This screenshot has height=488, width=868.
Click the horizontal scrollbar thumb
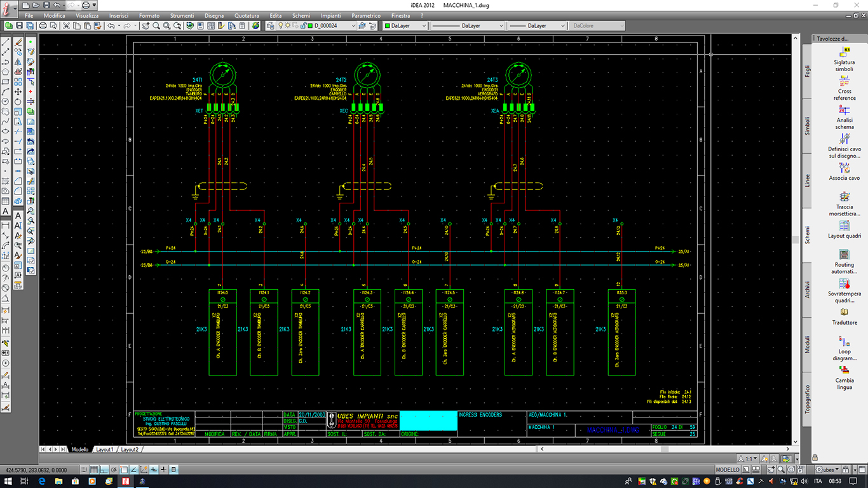pos(664,449)
